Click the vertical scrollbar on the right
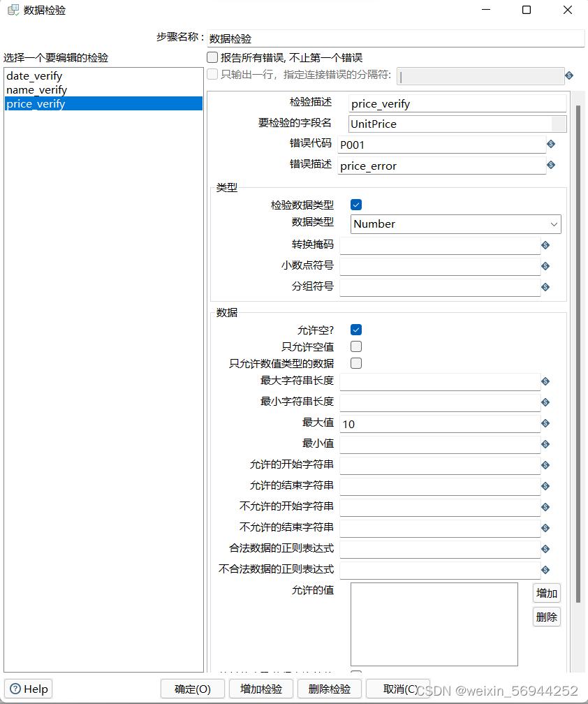 pos(577,349)
